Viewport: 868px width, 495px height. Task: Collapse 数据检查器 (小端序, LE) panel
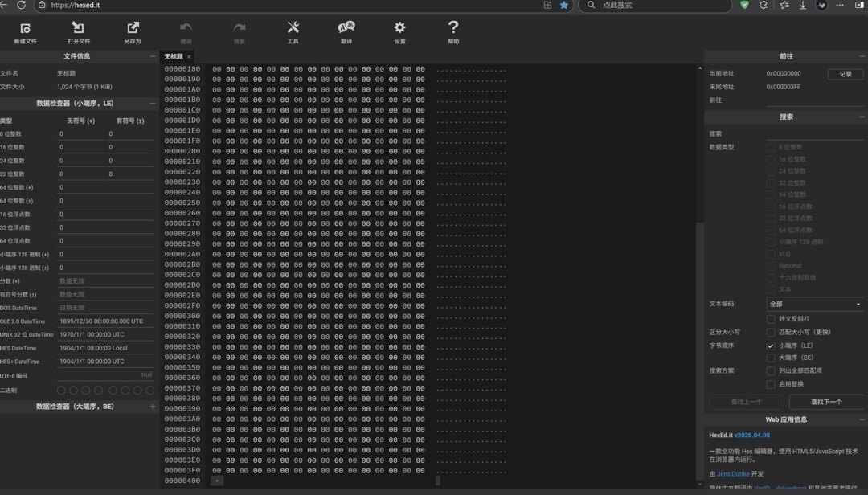[x=152, y=104]
